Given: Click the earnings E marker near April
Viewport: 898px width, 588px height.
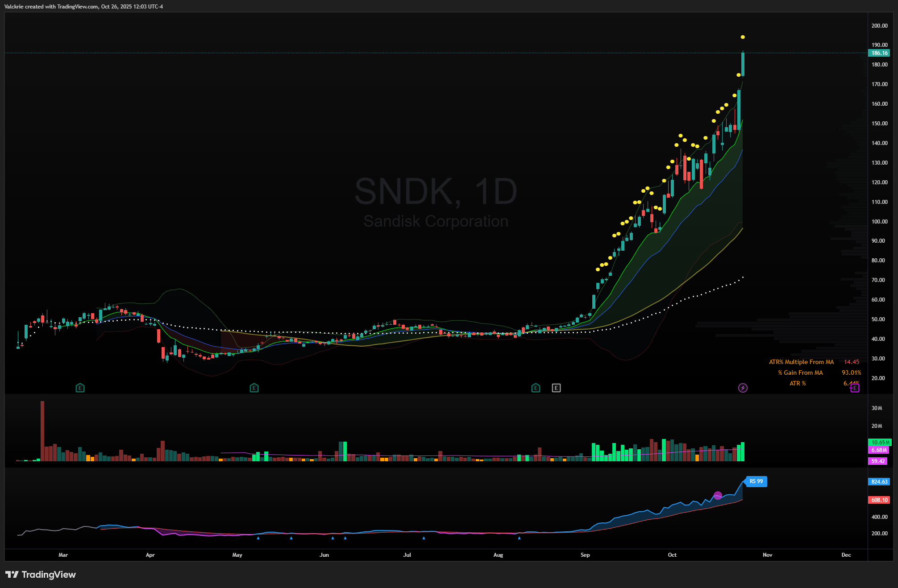Looking at the screenshot, I should pyautogui.click(x=80, y=388).
